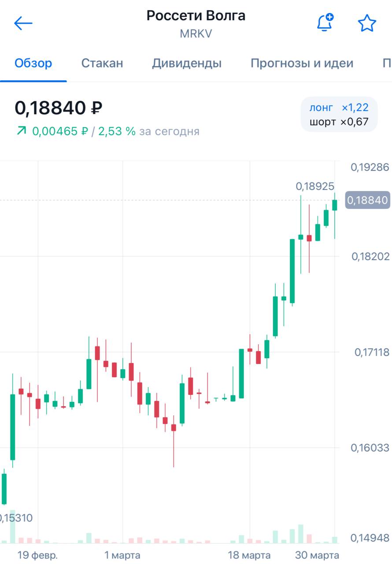Open the Стакан tab
392x564 pixels.
point(102,63)
